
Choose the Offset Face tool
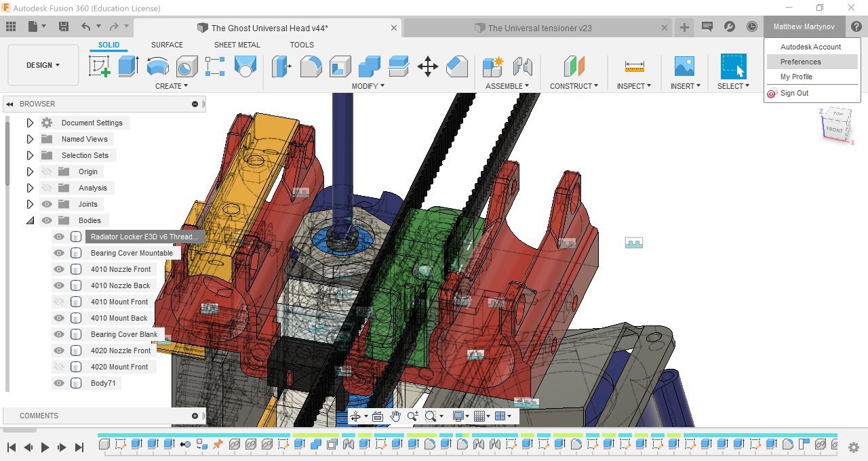399,66
